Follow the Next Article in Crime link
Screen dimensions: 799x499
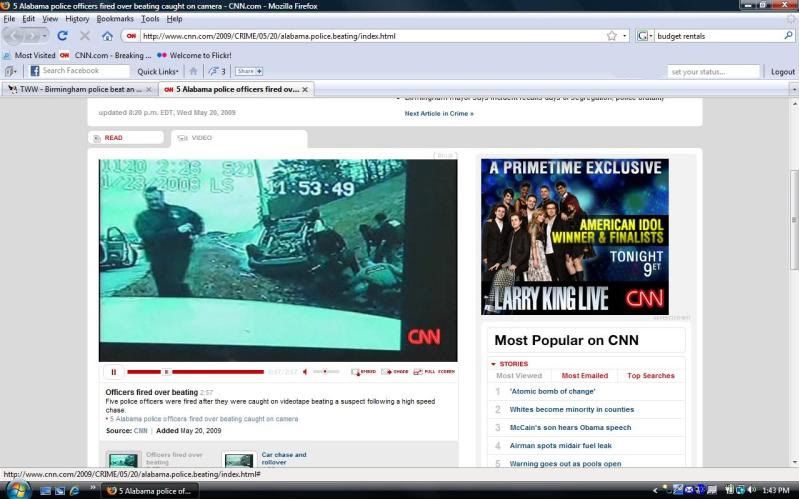pyautogui.click(x=439, y=114)
